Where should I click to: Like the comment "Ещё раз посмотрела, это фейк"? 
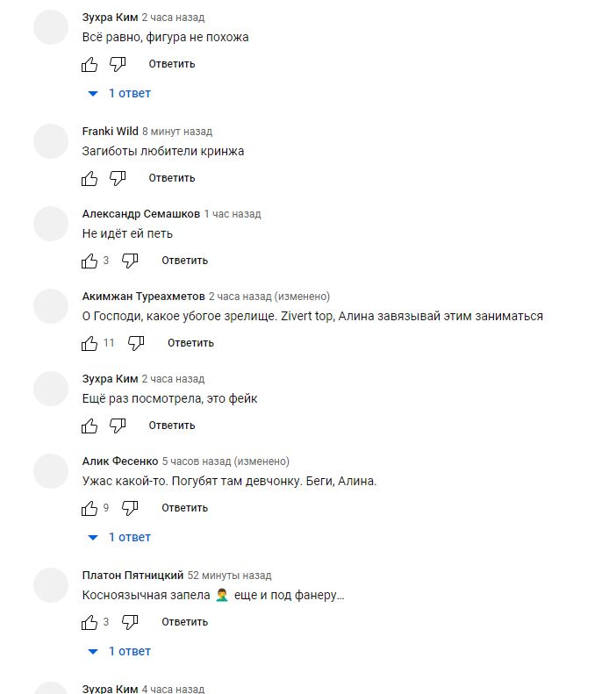[90, 426]
